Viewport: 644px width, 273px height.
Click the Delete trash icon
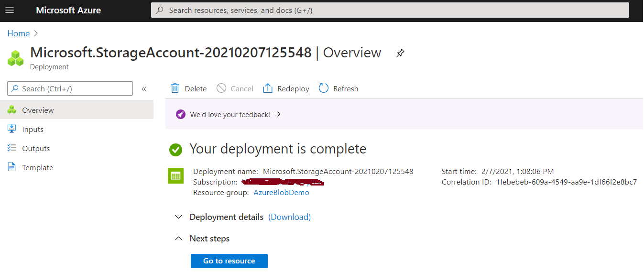click(x=175, y=88)
